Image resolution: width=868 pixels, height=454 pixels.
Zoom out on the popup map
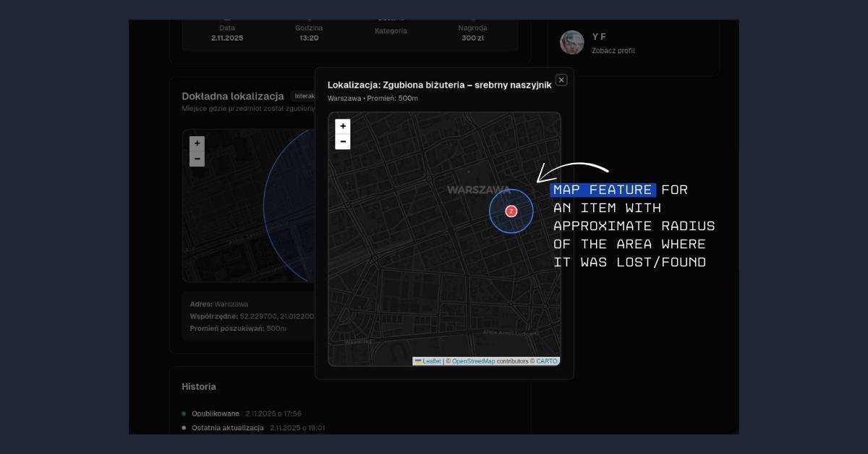[x=342, y=142]
